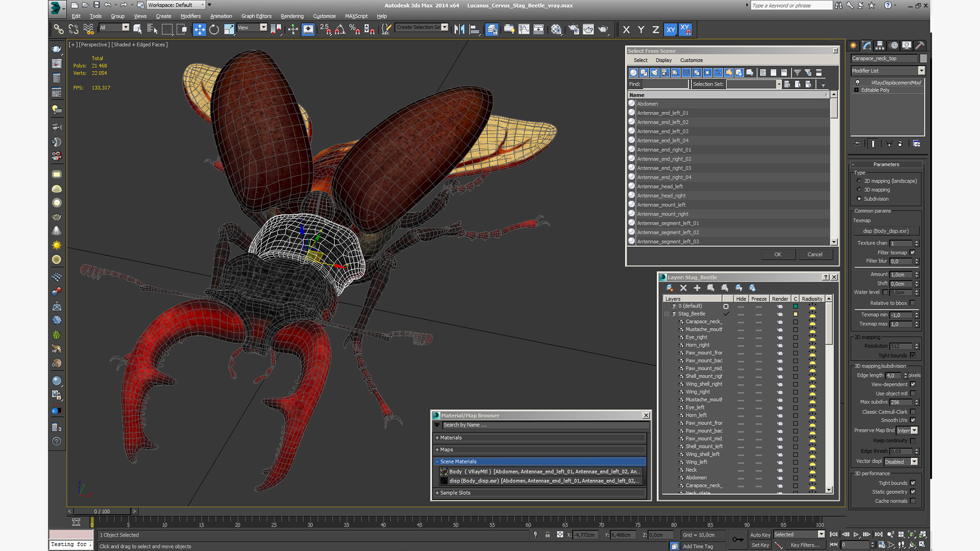The image size is (980, 551).
Task: Click the Auto Key button
Action: [x=760, y=535]
